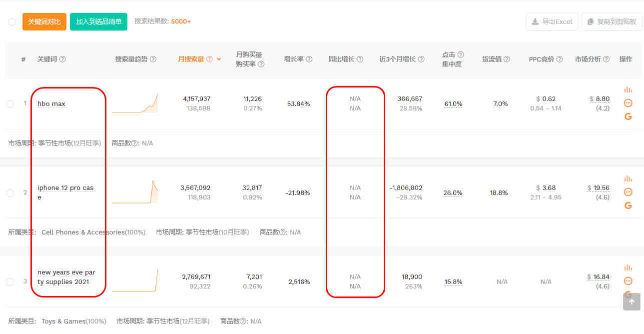Click the iphone 12 pro case trend sparkline

(135, 191)
